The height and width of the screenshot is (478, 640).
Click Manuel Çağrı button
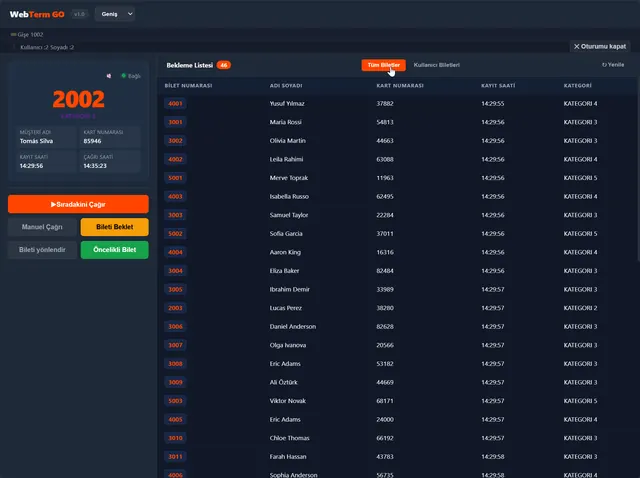click(x=42, y=227)
